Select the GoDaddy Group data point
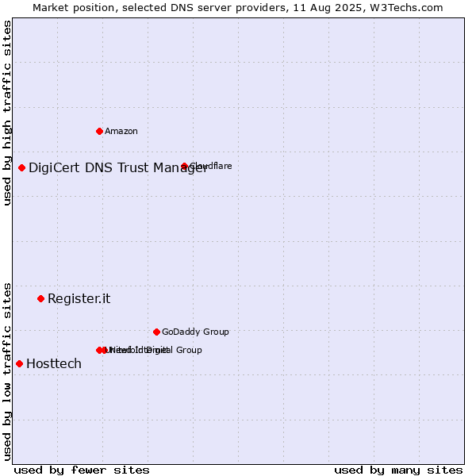Image resolution: width=476 pixels, height=476 pixels. coord(156,332)
